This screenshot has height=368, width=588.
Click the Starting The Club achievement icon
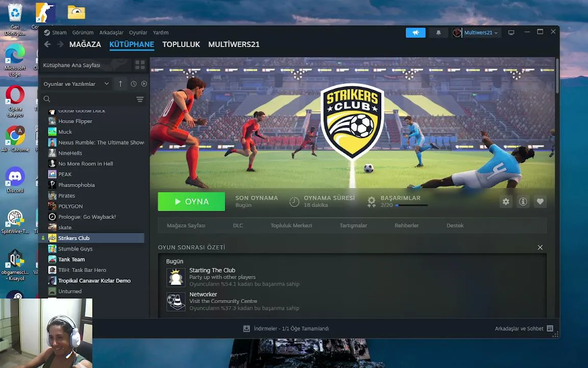click(176, 278)
